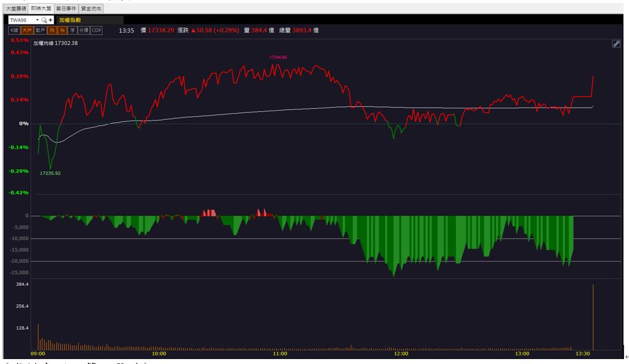Click the plus icon next to the search magnifier

pyautogui.click(x=50, y=20)
